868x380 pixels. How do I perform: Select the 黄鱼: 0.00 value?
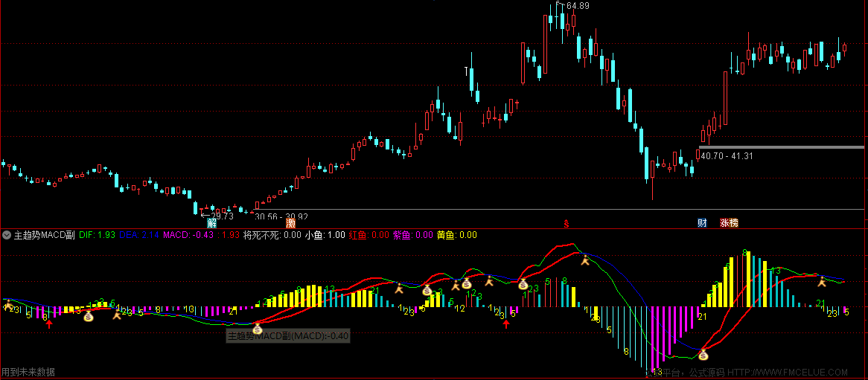tap(456, 235)
